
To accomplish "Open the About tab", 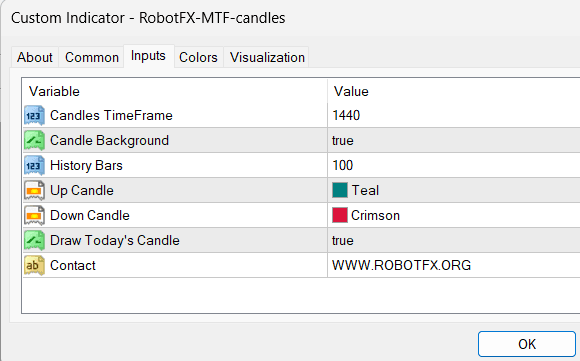I will coord(35,57).
